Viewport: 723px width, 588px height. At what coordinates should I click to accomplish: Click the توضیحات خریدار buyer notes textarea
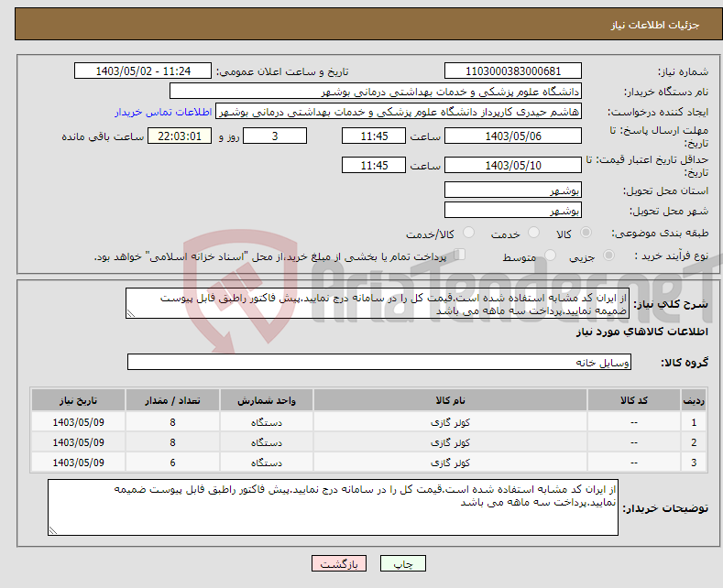333,507
